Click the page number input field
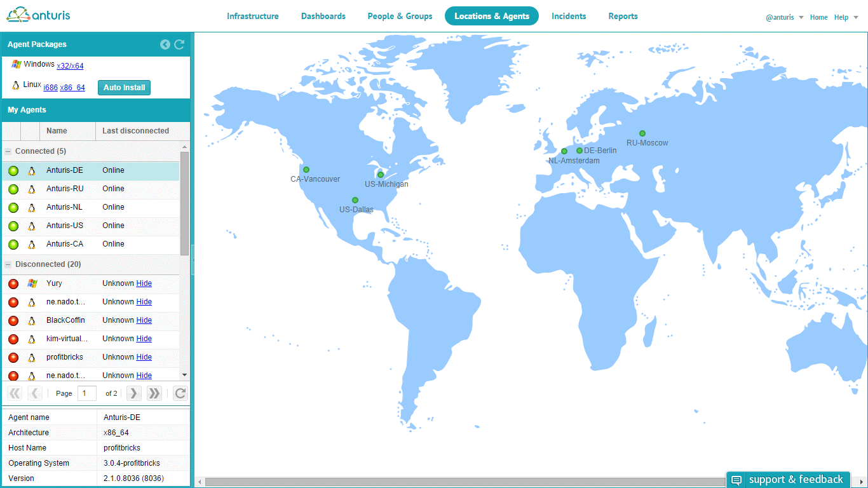Viewport: 868px width, 488px height. point(86,393)
